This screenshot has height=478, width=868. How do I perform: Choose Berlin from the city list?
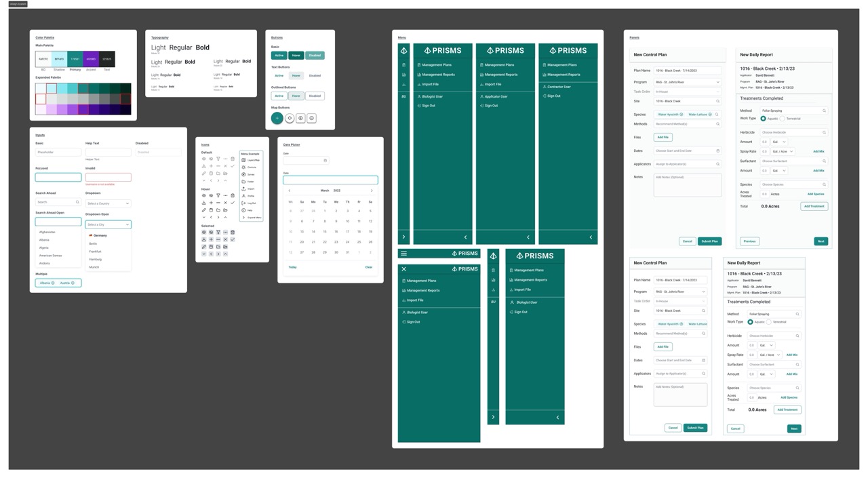point(93,243)
